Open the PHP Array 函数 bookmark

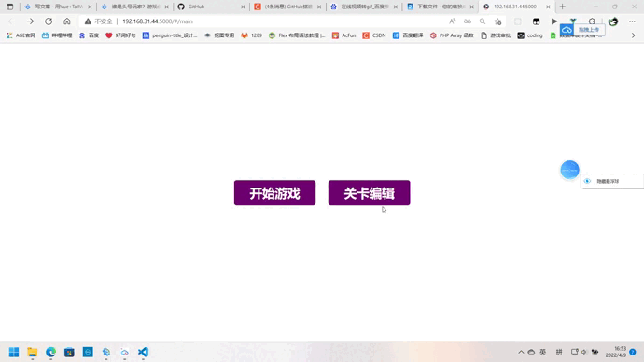tap(452, 35)
